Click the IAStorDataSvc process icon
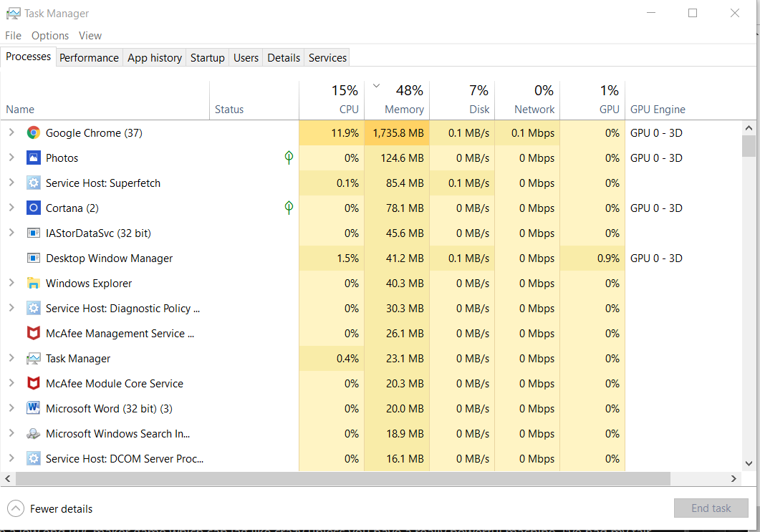The image size is (760, 532). point(34,233)
